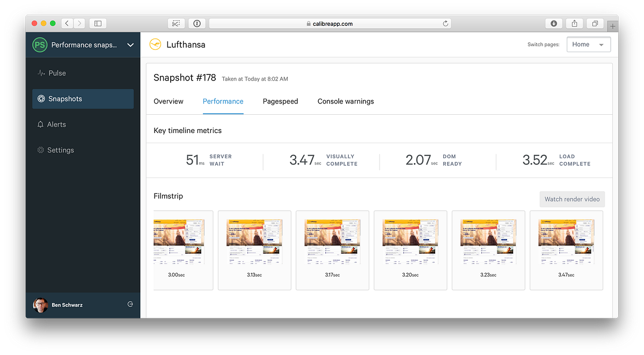
Task: Open tab overview with the tabs icon
Action: [594, 23]
